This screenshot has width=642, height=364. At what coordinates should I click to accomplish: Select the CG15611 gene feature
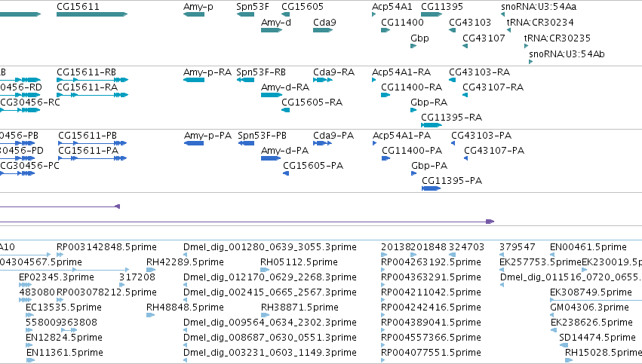coord(92,14)
